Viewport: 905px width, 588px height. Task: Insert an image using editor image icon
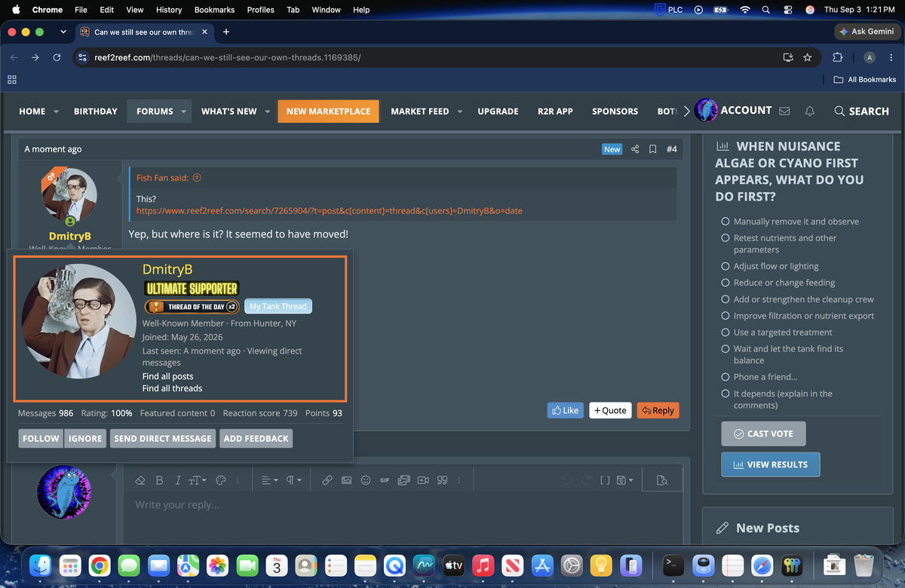tap(346, 480)
